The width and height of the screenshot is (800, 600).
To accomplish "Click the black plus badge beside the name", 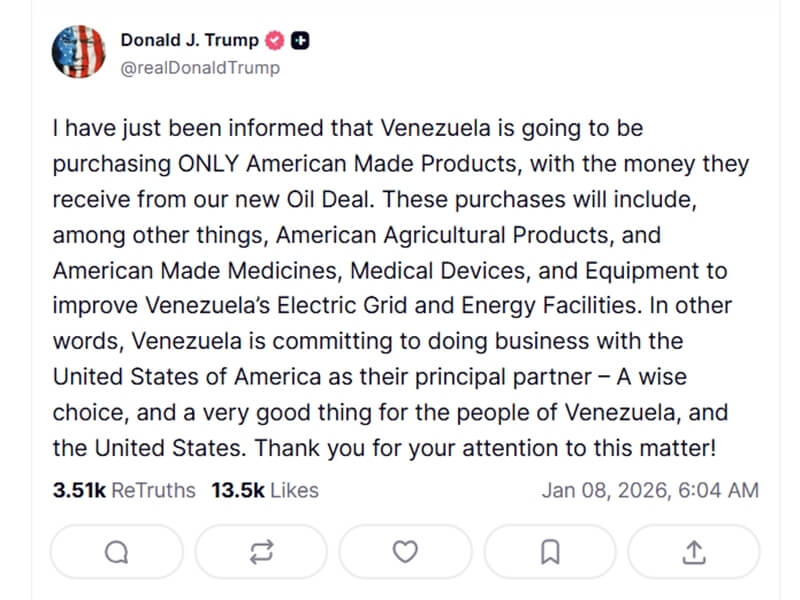I will click(x=300, y=41).
